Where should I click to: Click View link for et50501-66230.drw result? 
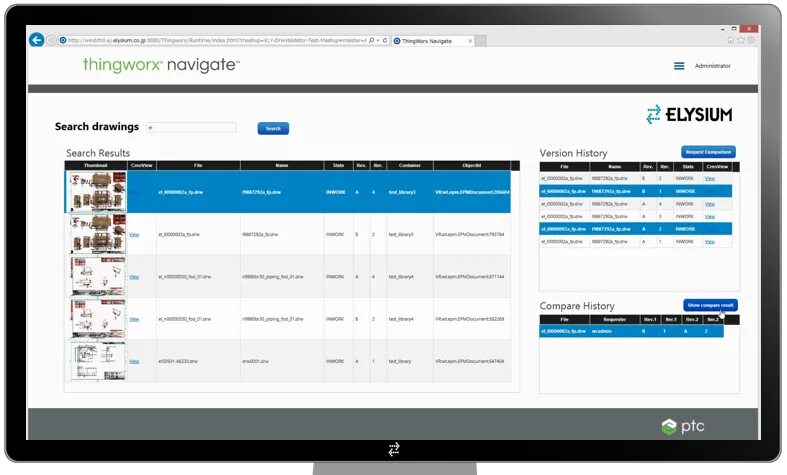(134, 361)
